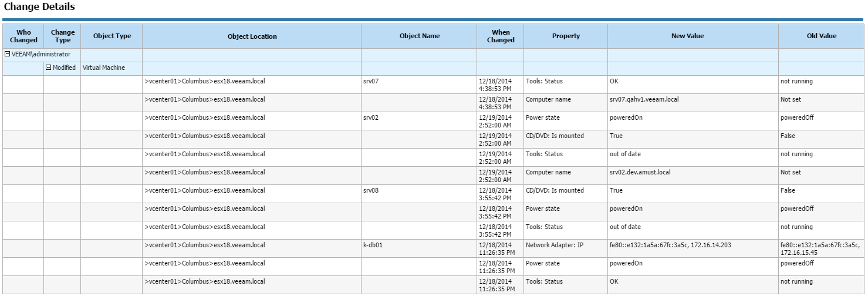Click the Who Changed column header
This screenshot has width=868, height=296.
pyautogui.click(x=23, y=36)
